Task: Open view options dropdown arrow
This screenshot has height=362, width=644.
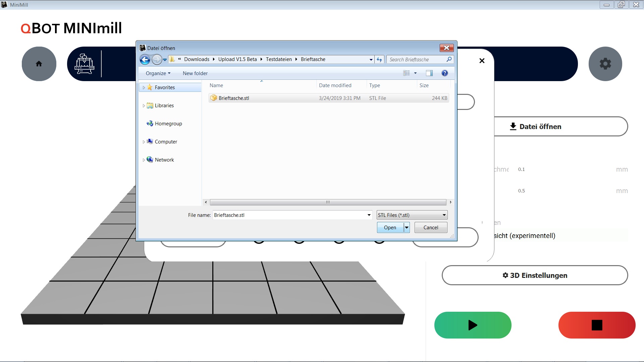Action: point(415,73)
